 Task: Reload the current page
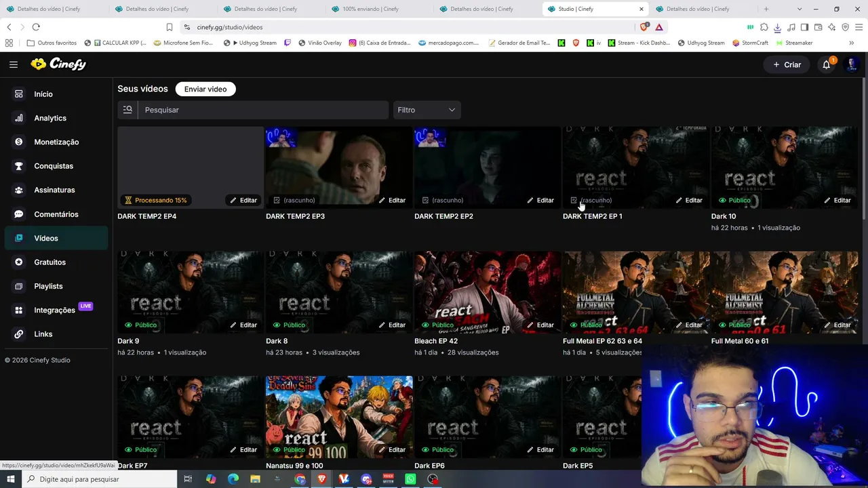(x=36, y=27)
